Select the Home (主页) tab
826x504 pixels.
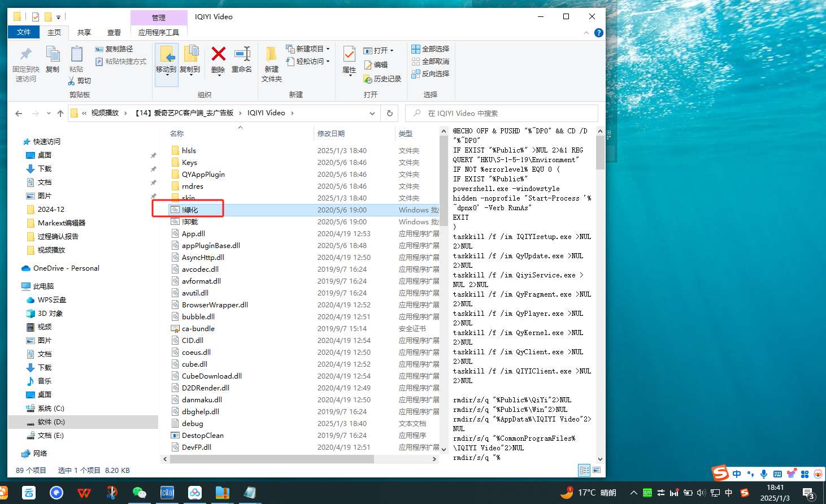click(54, 33)
